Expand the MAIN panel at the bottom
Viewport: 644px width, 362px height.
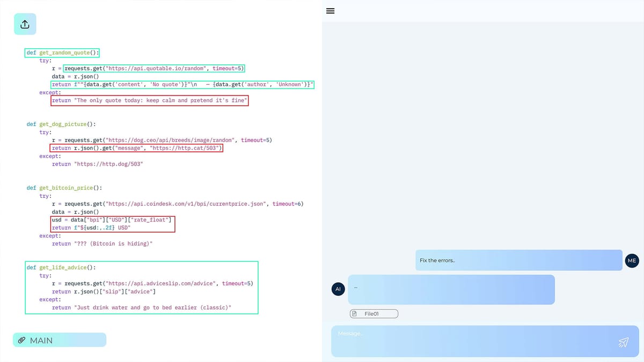(x=59, y=339)
